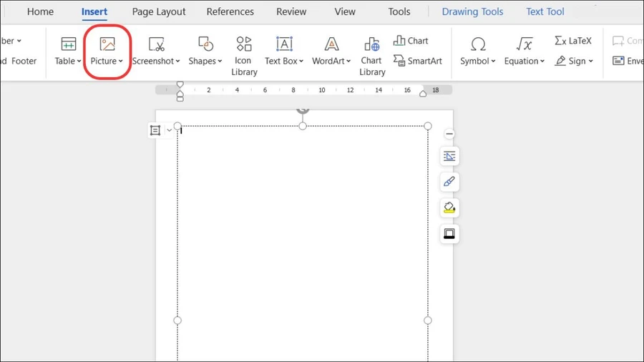This screenshot has height=362, width=644.
Task: Open the Tools tab
Action: [399, 11]
